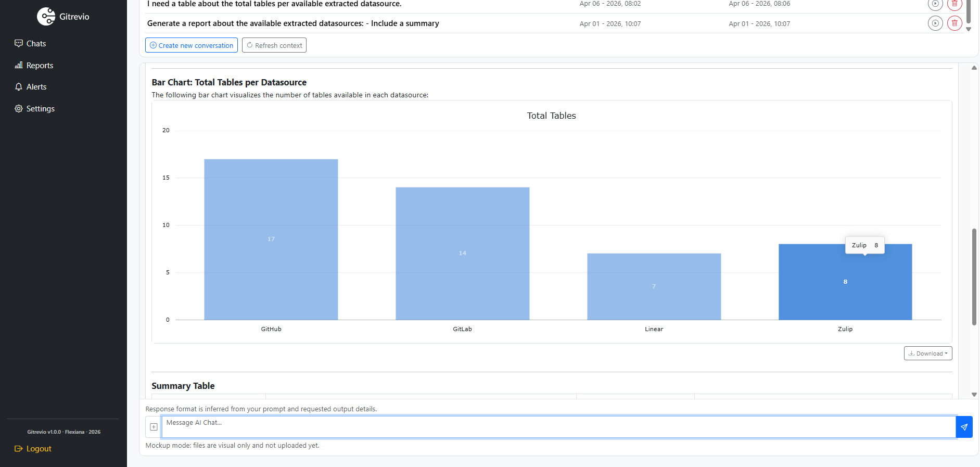Click the 'Zulip 8' tooltip
This screenshot has width=980, height=467.
[865, 245]
